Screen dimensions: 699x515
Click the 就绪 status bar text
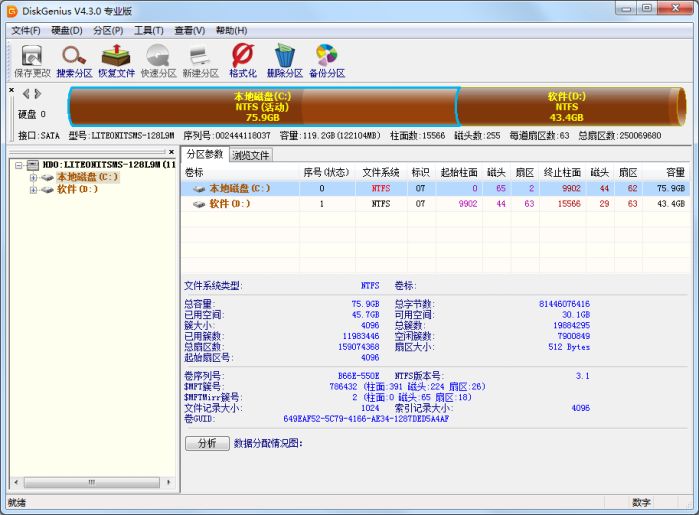click(x=17, y=503)
